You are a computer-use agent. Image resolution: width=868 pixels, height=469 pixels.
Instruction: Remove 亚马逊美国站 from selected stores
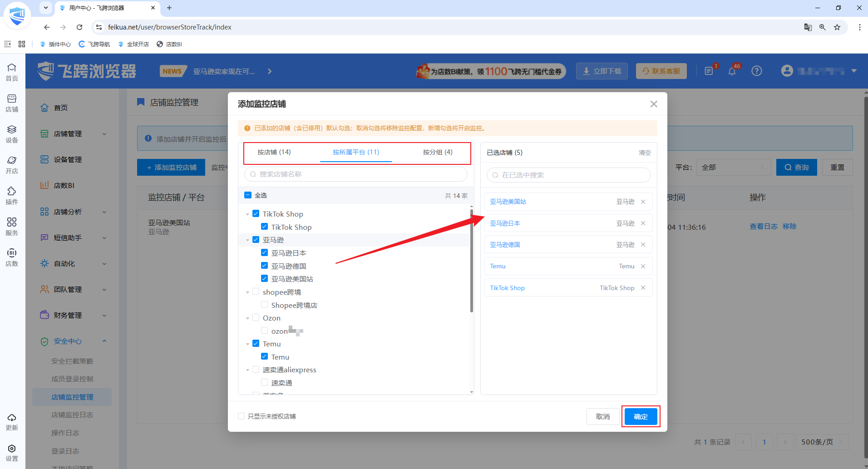pos(643,202)
